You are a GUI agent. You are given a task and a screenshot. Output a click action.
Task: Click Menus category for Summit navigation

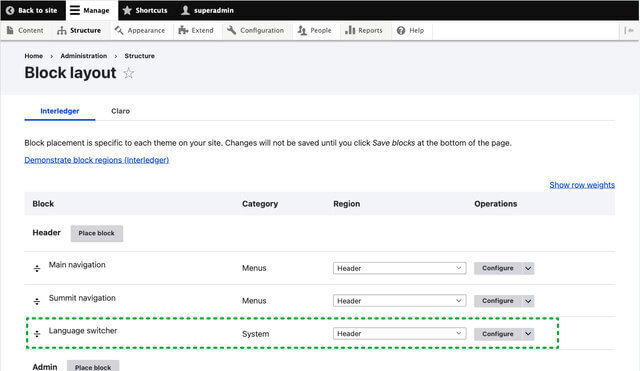click(254, 301)
